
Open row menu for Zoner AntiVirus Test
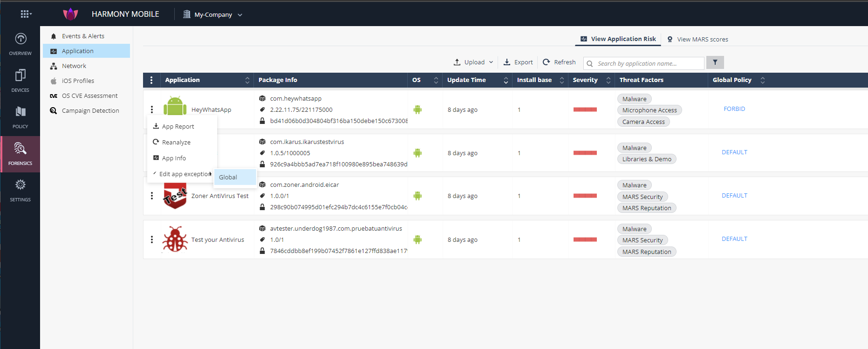(152, 196)
